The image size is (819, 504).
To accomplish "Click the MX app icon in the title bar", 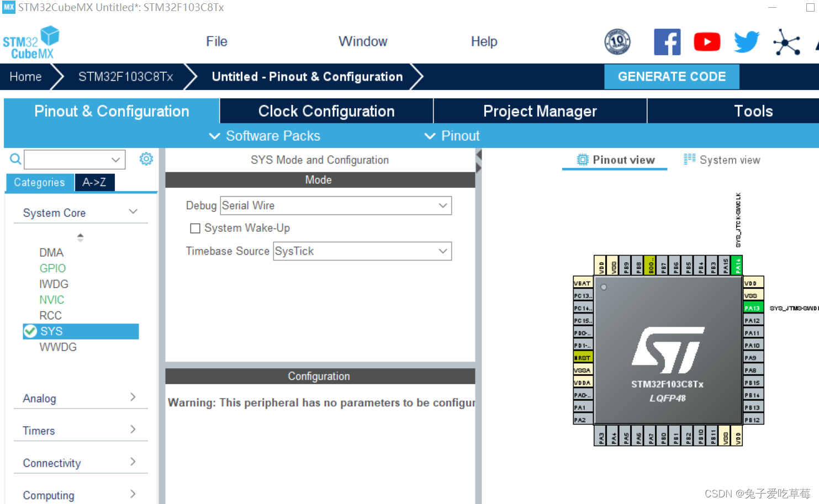I will coord(9,7).
